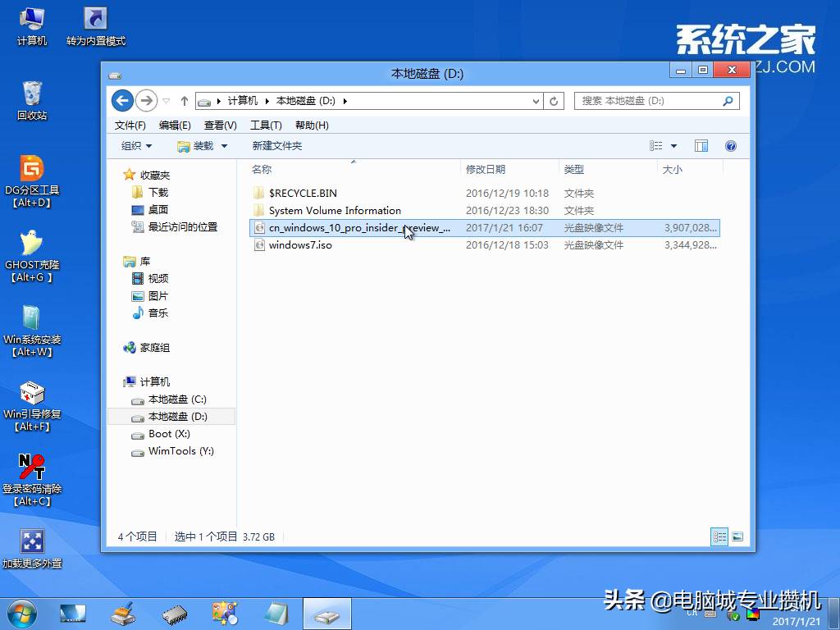The height and width of the screenshot is (630, 840).
Task: Open the 查看 menu
Action: click(x=219, y=125)
